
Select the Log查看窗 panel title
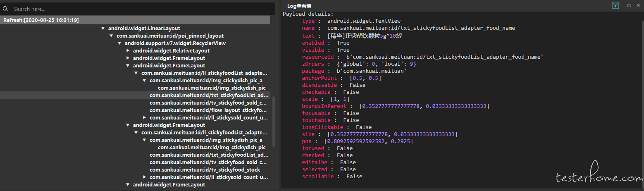point(299,6)
